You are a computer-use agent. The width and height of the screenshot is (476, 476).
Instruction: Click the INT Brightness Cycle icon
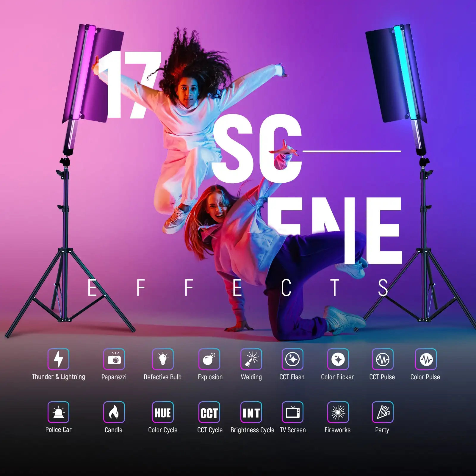(251, 412)
